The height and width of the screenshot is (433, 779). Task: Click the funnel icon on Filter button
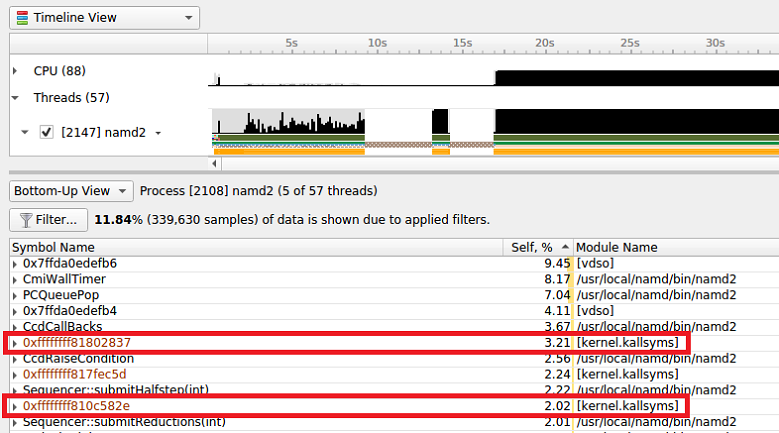(x=24, y=219)
